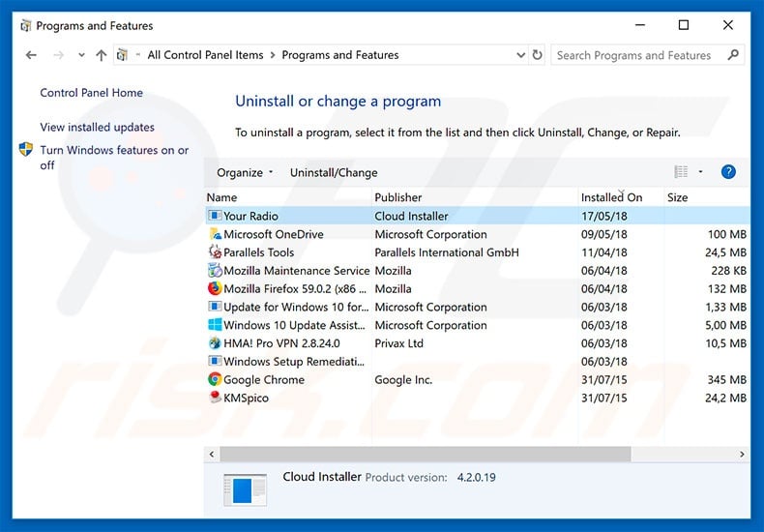Viewport: 764px width, 532px height.
Task: Click the Back navigation arrow
Action: [31, 55]
